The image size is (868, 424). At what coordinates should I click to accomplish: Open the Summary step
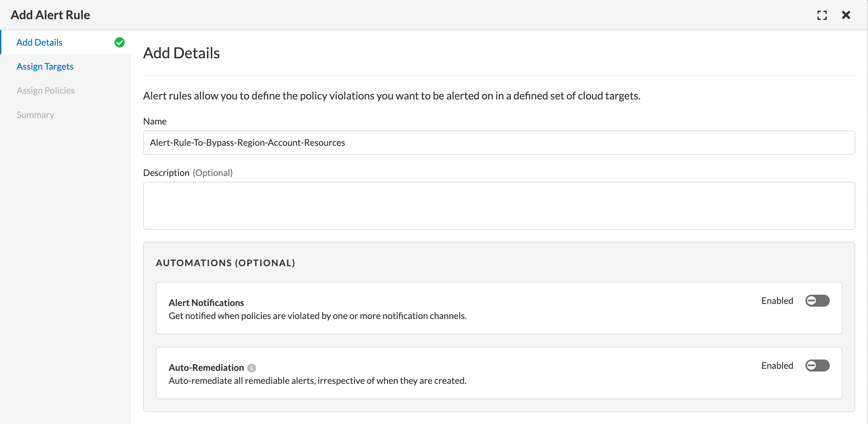pyautogui.click(x=35, y=115)
